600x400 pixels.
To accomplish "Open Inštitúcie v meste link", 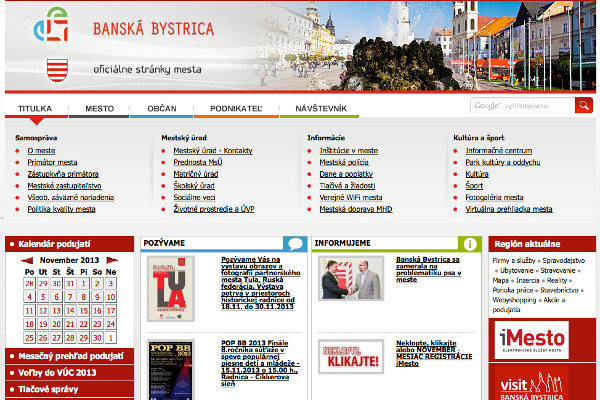I will coord(349,151).
